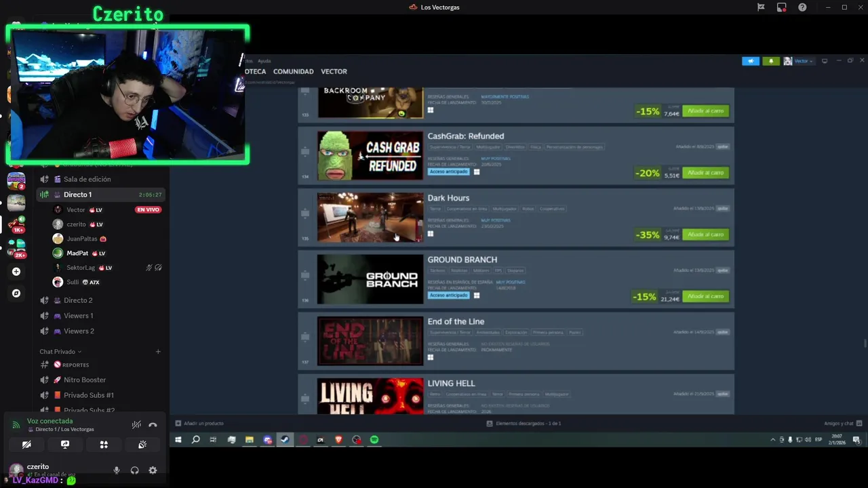Viewport: 868px width, 488px height.
Task: Click the Ground Branch game thumbnail
Action: tap(370, 279)
